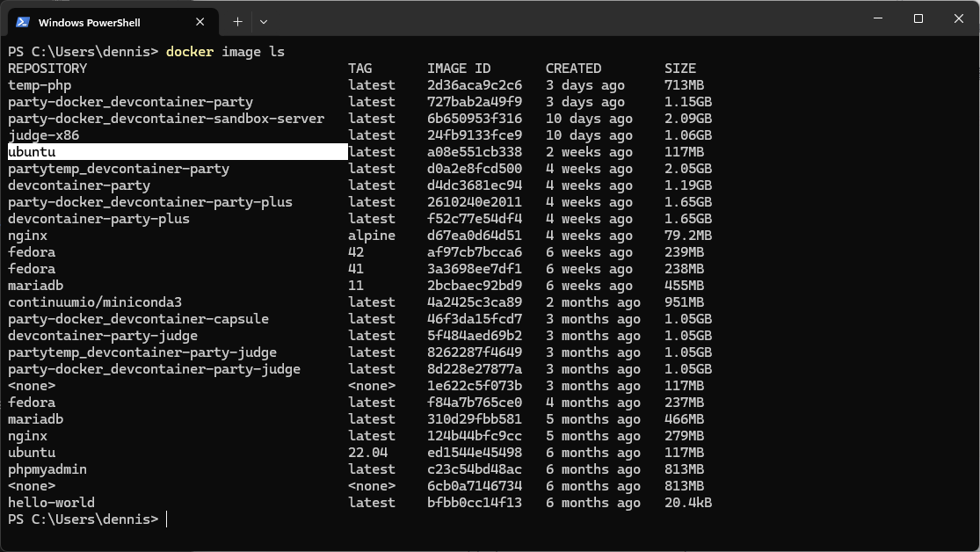Place the cursor at the active prompt line
This screenshot has height=552, width=980.
coord(167,519)
